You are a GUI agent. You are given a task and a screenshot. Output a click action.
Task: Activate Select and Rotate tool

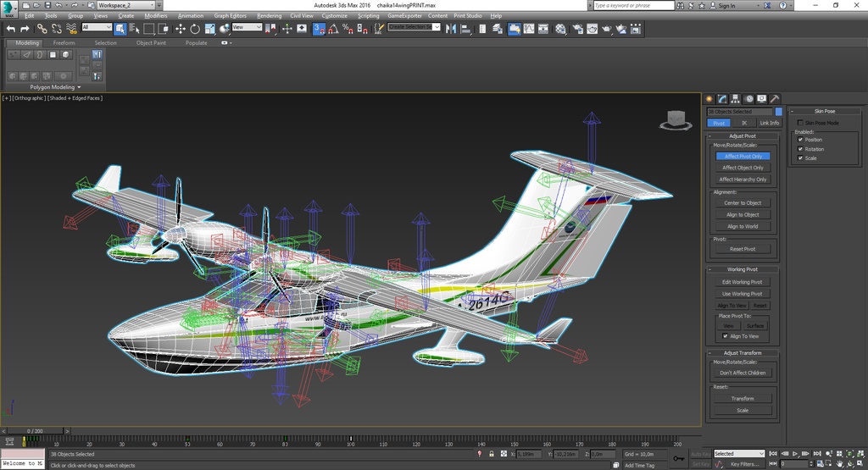[x=195, y=29]
